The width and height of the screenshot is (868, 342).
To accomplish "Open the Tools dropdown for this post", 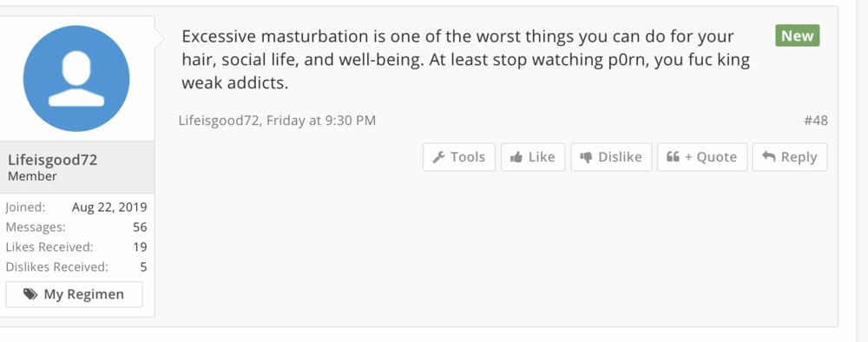I will [x=459, y=157].
